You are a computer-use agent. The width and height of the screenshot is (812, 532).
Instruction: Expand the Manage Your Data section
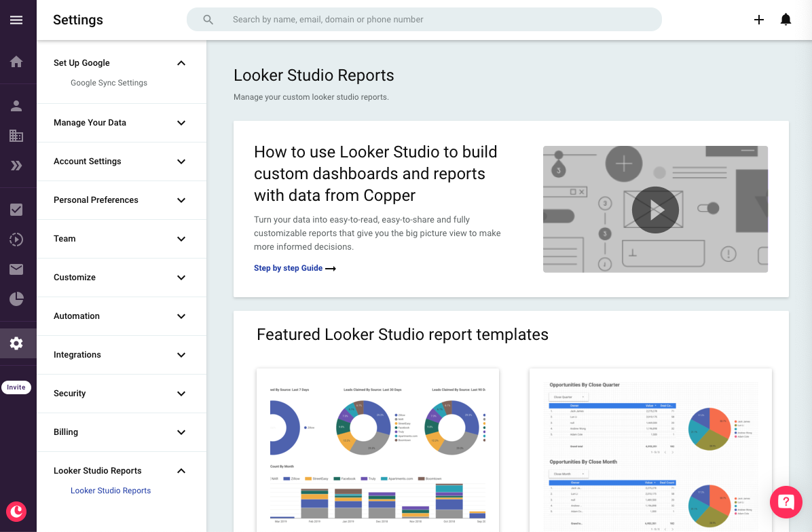tap(122, 123)
